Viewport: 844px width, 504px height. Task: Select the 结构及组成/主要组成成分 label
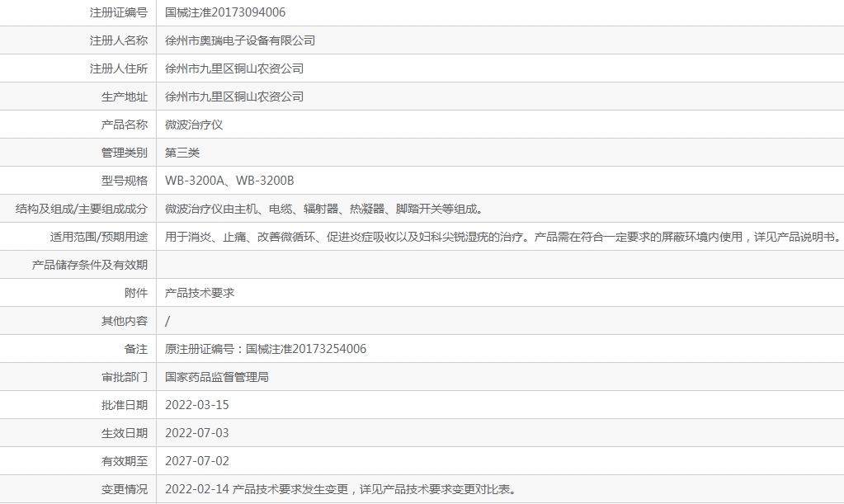pyautogui.click(x=82, y=209)
